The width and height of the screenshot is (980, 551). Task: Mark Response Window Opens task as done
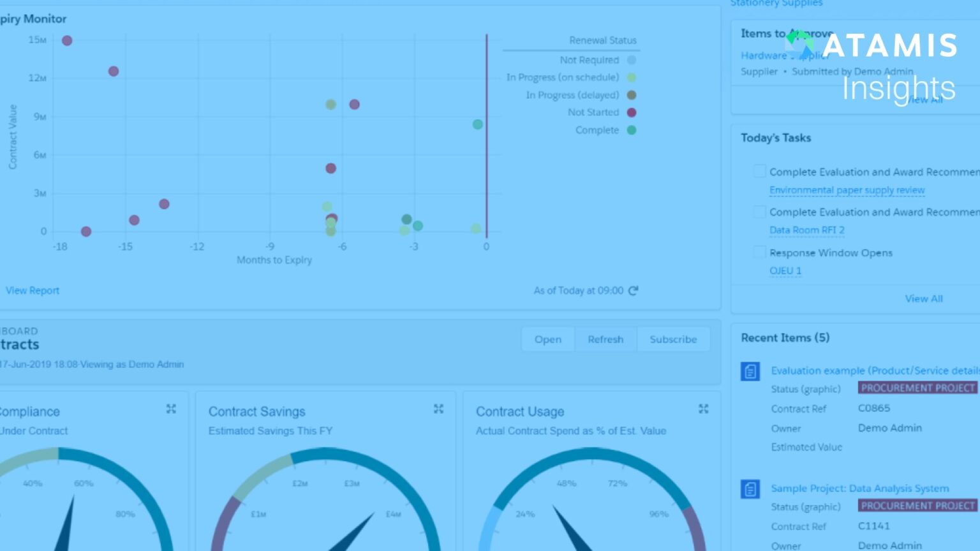(x=759, y=253)
